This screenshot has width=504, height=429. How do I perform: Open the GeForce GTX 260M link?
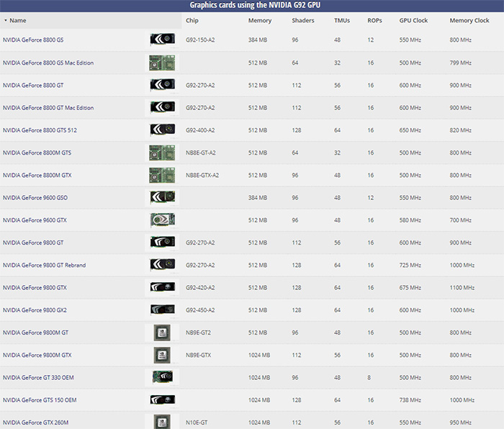pos(36,423)
